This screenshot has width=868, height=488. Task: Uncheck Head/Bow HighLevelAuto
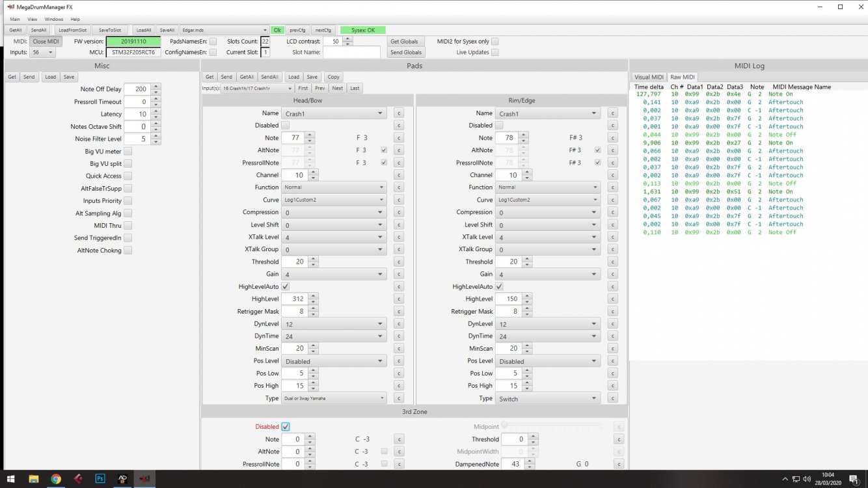(x=286, y=286)
